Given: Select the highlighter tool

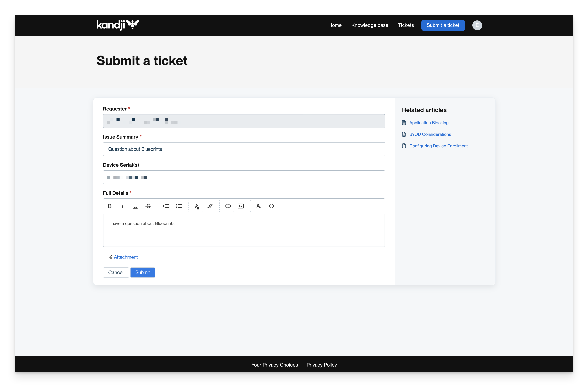Looking at the screenshot, I should point(210,206).
